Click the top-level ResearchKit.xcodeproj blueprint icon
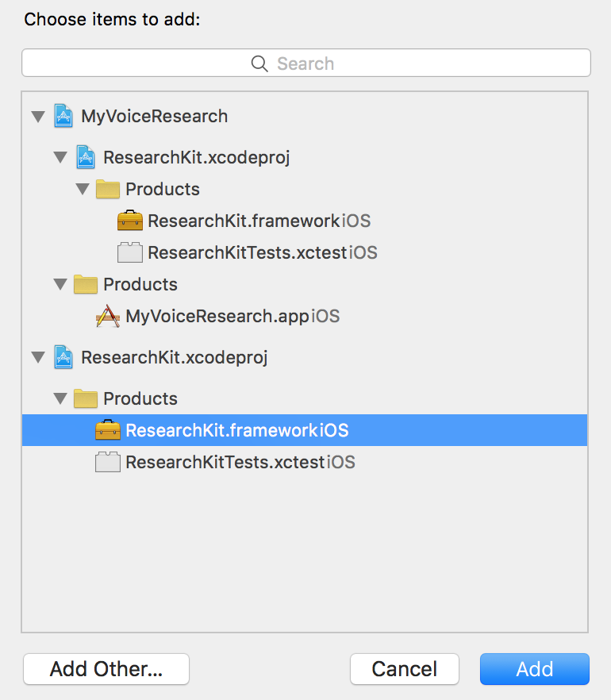The height and width of the screenshot is (700, 611). coord(63,357)
